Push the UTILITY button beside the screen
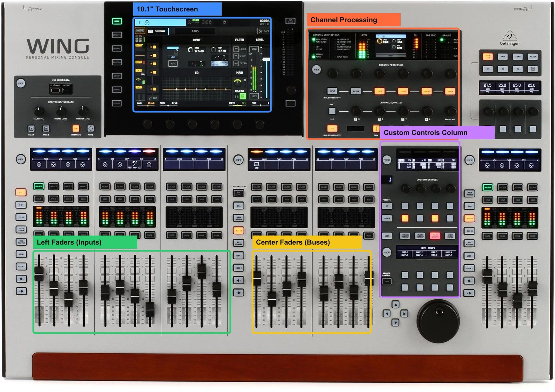Image resolution: width=555 pixels, height=392 pixels. pyautogui.click(x=117, y=103)
